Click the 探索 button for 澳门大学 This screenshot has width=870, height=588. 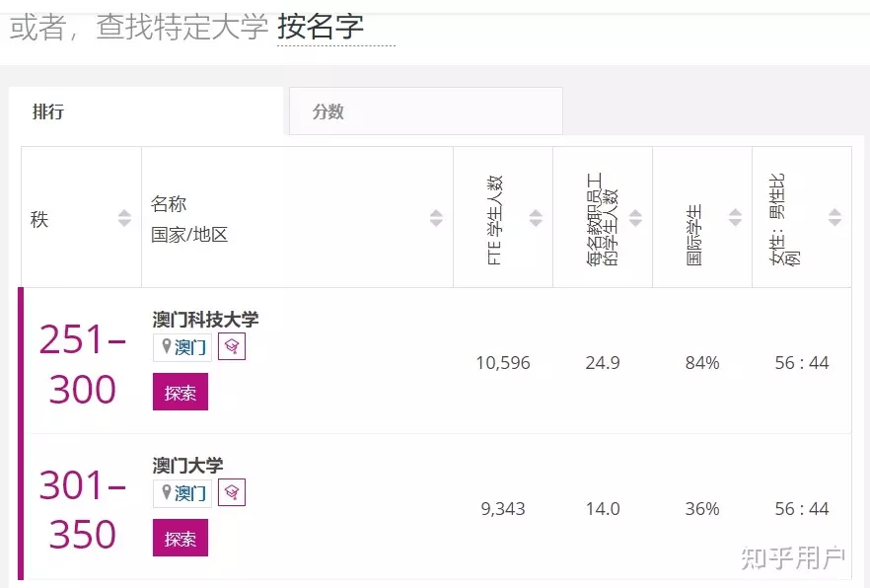[x=179, y=539]
